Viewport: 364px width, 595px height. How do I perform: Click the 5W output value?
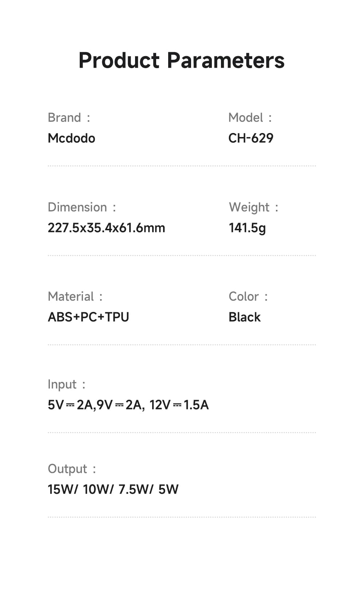[x=168, y=489]
